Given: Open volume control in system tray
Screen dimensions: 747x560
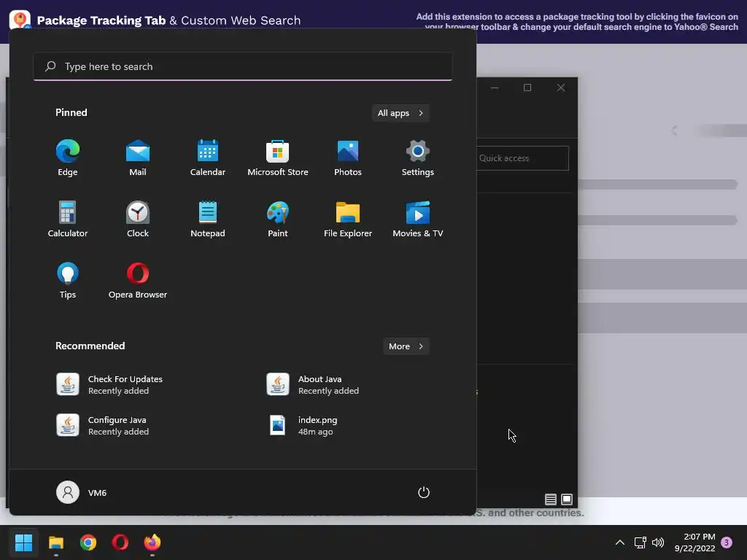Looking at the screenshot, I should pyautogui.click(x=658, y=542).
